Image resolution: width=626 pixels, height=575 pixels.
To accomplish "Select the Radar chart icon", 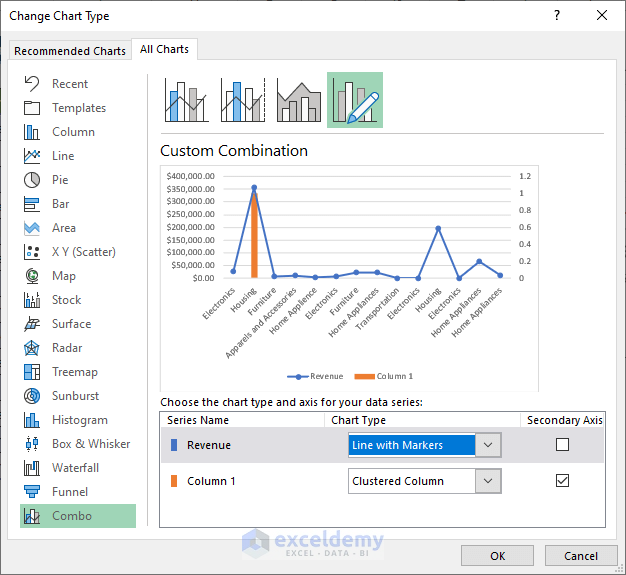I will click(x=32, y=348).
